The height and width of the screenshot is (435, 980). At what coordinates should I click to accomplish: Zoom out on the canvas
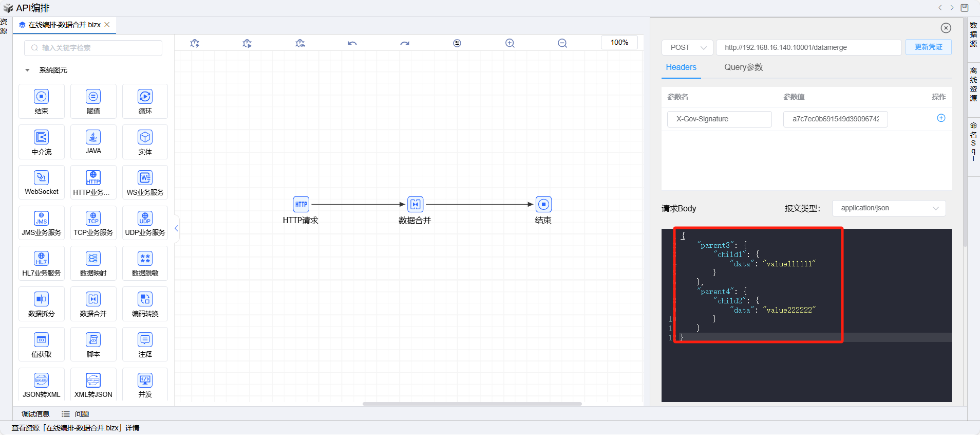pos(562,43)
